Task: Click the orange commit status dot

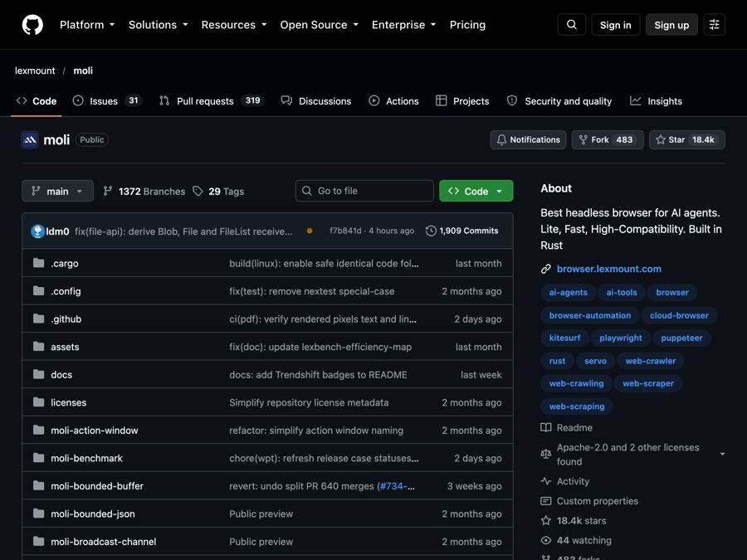Action: coord(310,231)
